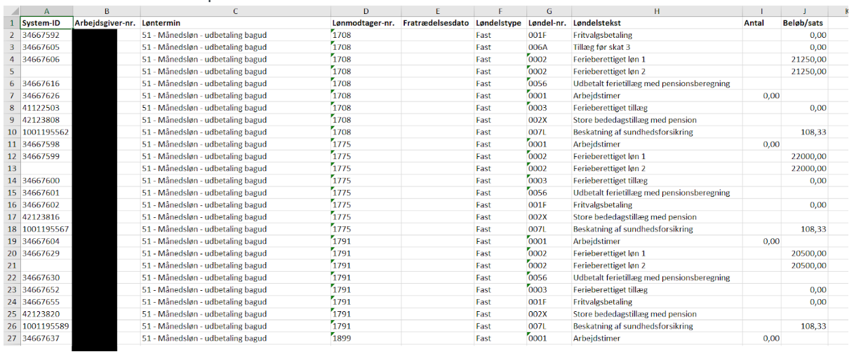Select row 27 header number
Viewport: 868px width, 363px height.
tap(11, 338)
